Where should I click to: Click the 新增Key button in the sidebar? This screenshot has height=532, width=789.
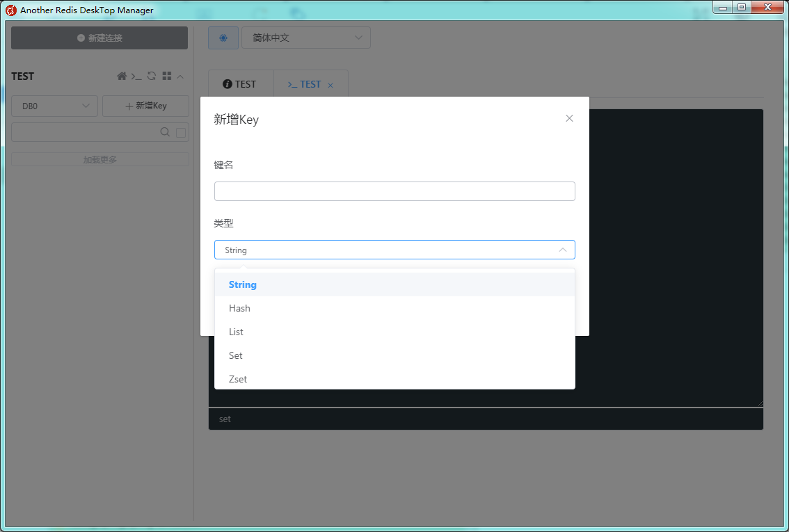(146, 106)
